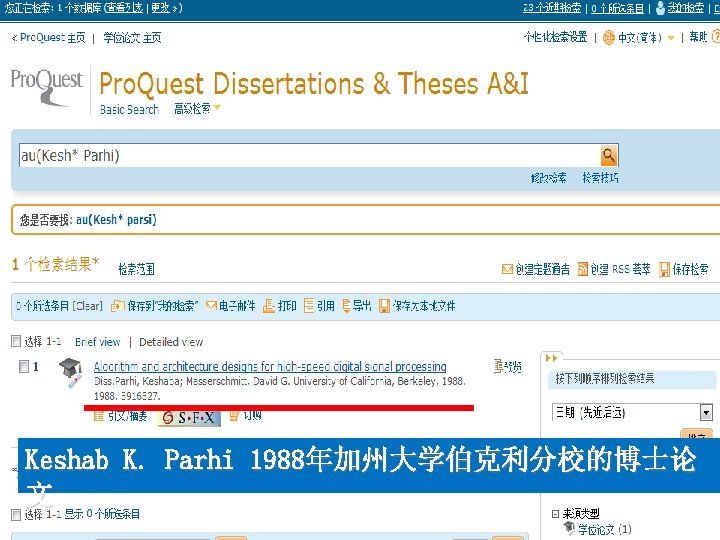Click the 学位论文 (1) source type filter
The height and width of the screenshot is (540, 720).
(x=604, y=529)
